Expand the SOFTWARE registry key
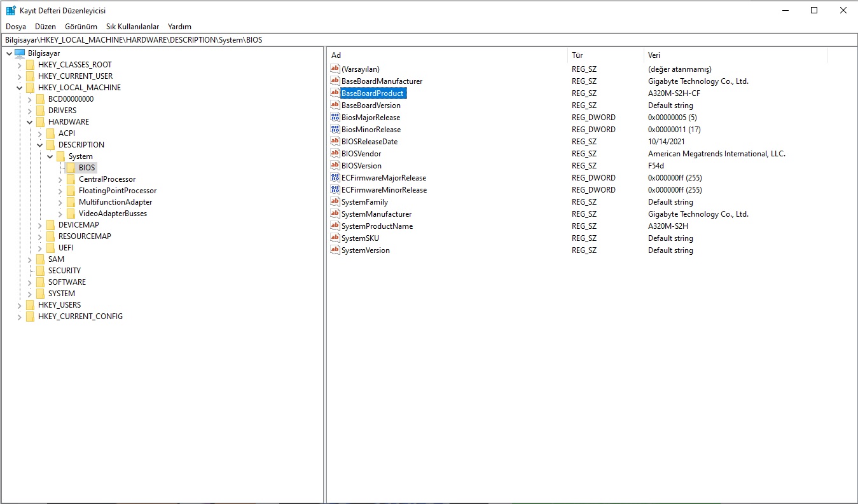Screen dimensions: 858x504 pos(29,282)
